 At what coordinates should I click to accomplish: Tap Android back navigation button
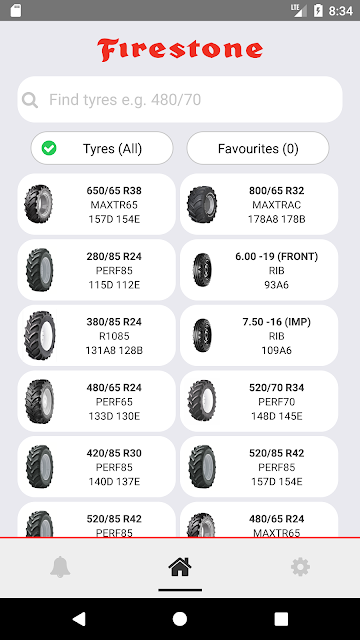[79, 619]
